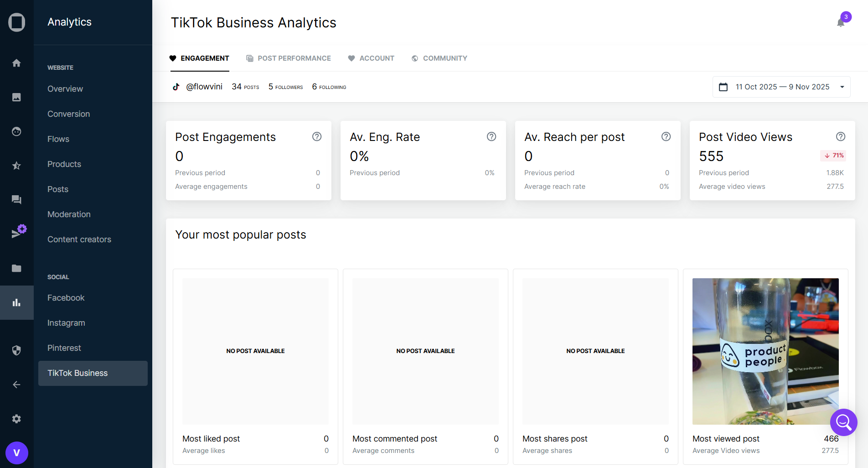Click the shield icon in left rail
Screen dimensions: 868x468
pyautogui.click(x=16, y=350)
